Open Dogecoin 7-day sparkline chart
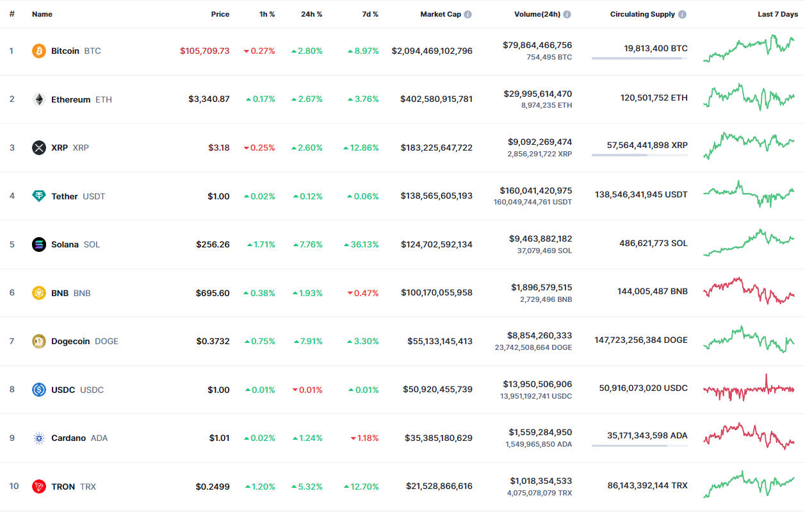The height and width of the screenshot is (514, 812). pos(749,339)
